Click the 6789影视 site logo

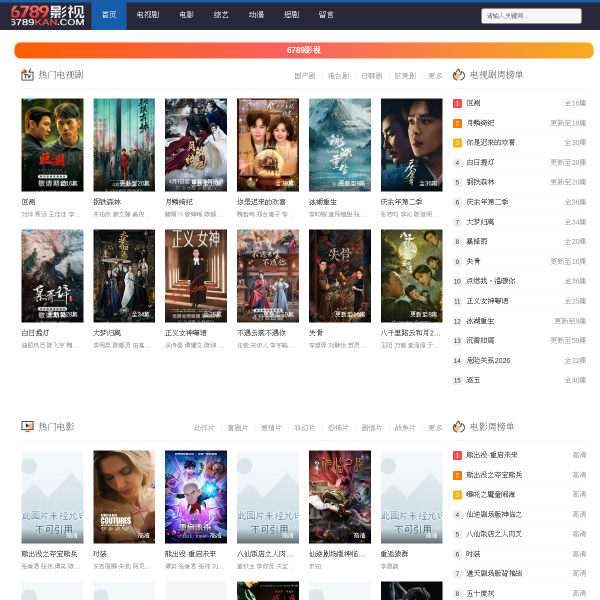pyautogui.click(x=47, y=14)
